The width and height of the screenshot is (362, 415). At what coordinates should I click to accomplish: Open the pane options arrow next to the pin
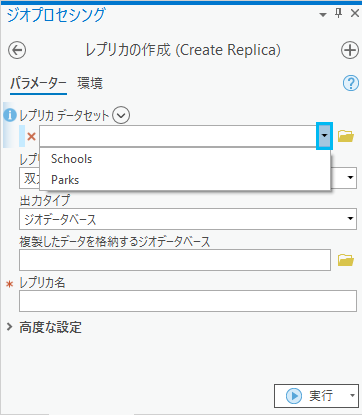click(323, 14)
